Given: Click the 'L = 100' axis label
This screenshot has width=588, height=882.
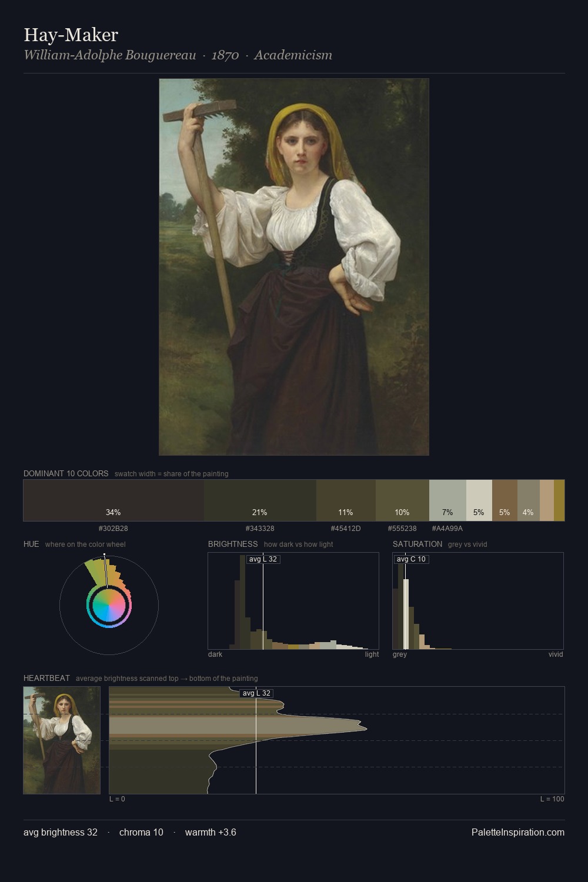Looking at the screenshot, I should click(552, 799).
